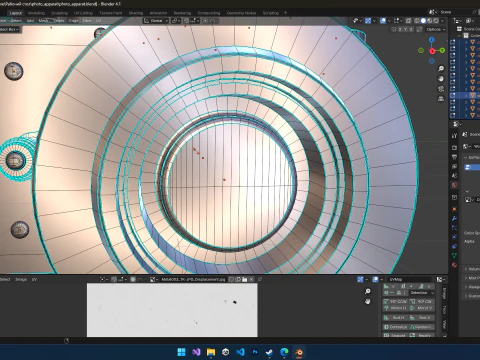Open the UVMap selector dropdown field

click(x=410, y=279)
